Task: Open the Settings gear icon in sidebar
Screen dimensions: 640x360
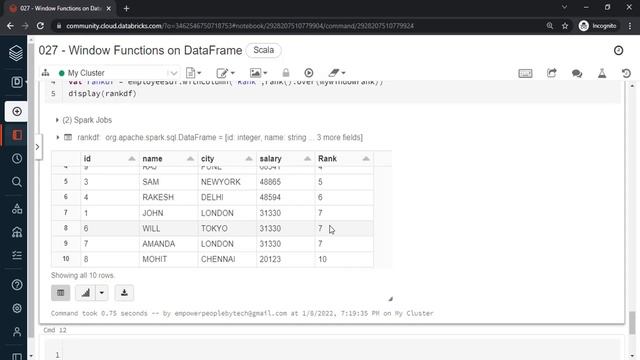Action: (x=17, y=308)
